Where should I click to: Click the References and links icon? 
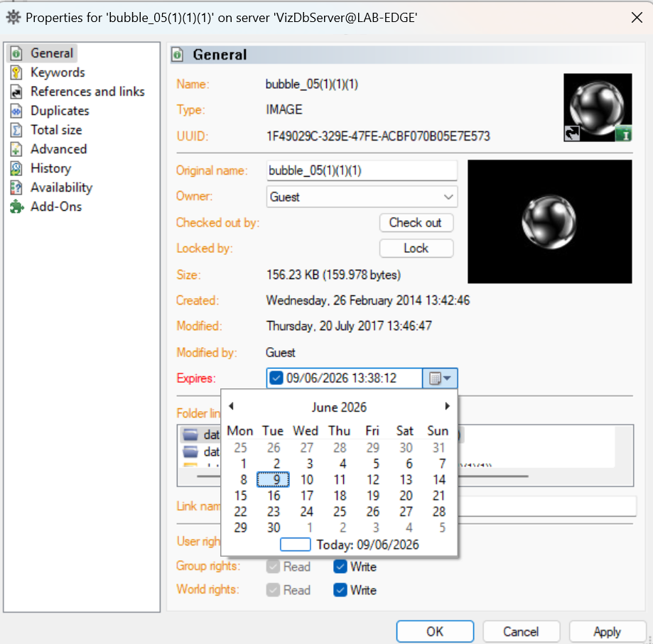pos(16,92)
